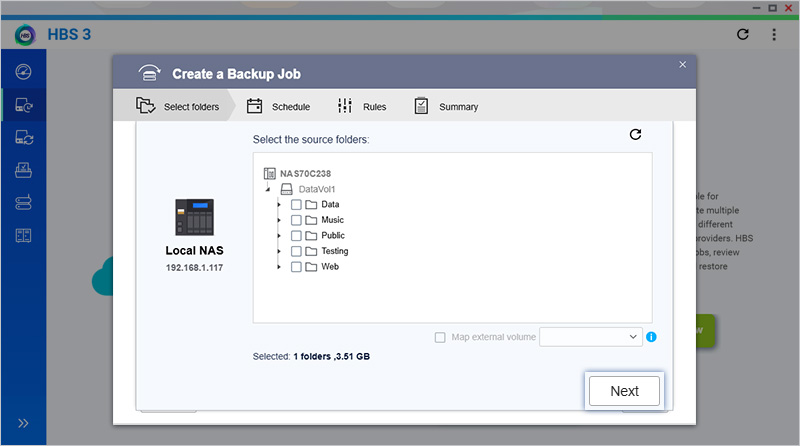Click the 192.168.1.117 IP address text

click(x=194, y=267)
